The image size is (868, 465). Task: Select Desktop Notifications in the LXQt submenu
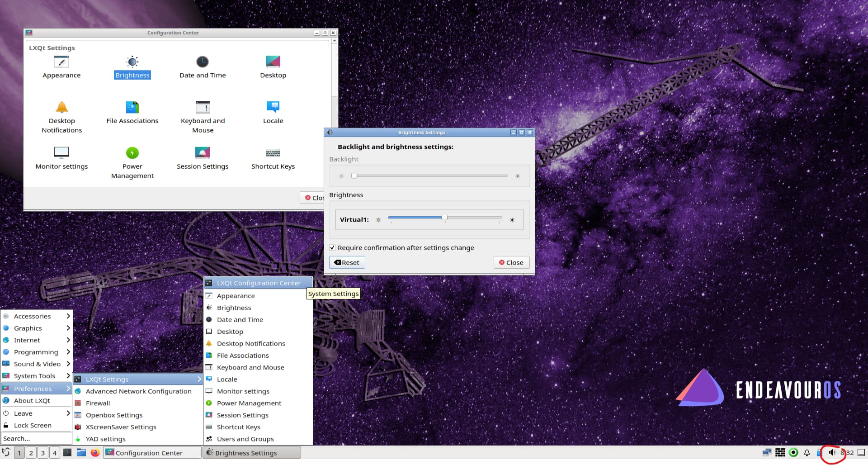(258, 343)
